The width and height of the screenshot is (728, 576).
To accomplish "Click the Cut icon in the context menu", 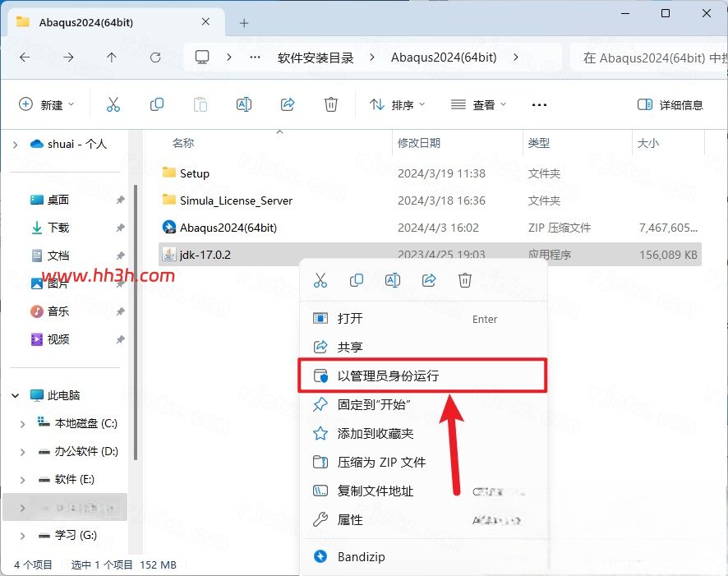I will [x=320, y=280].
